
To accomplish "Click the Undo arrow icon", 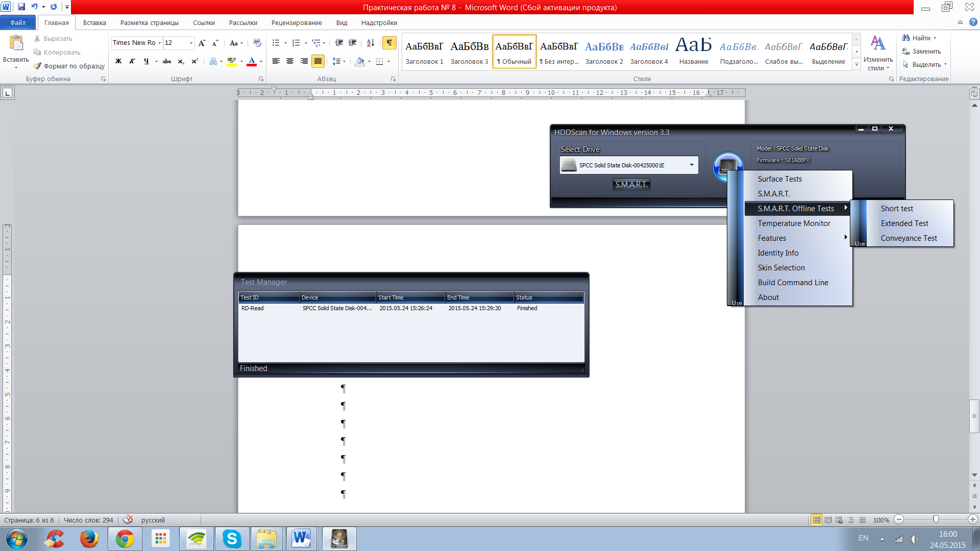I will (34, 7).
